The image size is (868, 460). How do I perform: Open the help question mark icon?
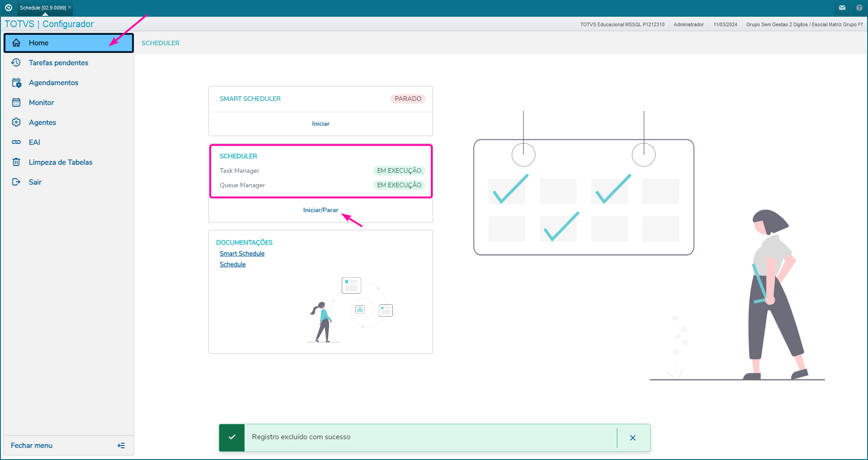click(x=859, y=8)
